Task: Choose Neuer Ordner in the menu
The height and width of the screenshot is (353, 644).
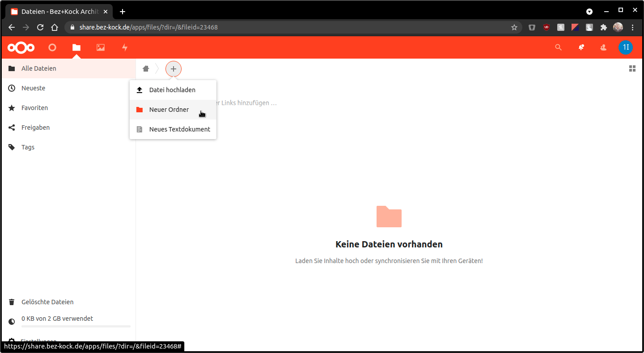Action: (169, 110)
